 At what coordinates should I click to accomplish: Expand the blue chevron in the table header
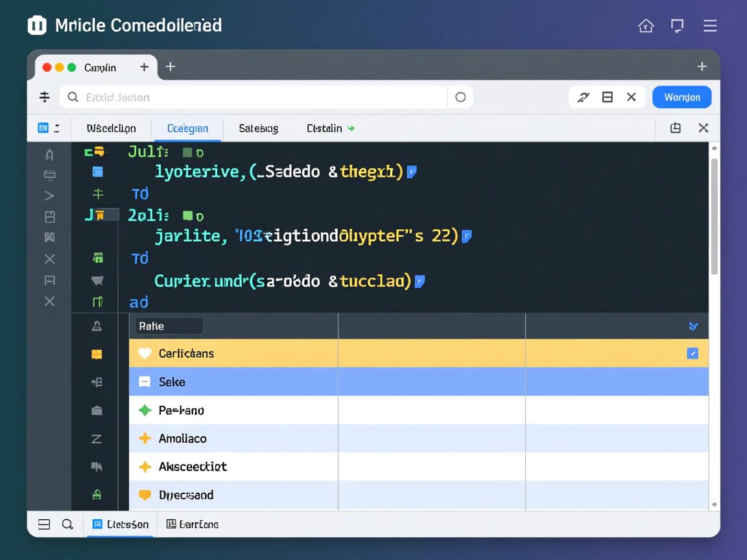pos(693,326)
